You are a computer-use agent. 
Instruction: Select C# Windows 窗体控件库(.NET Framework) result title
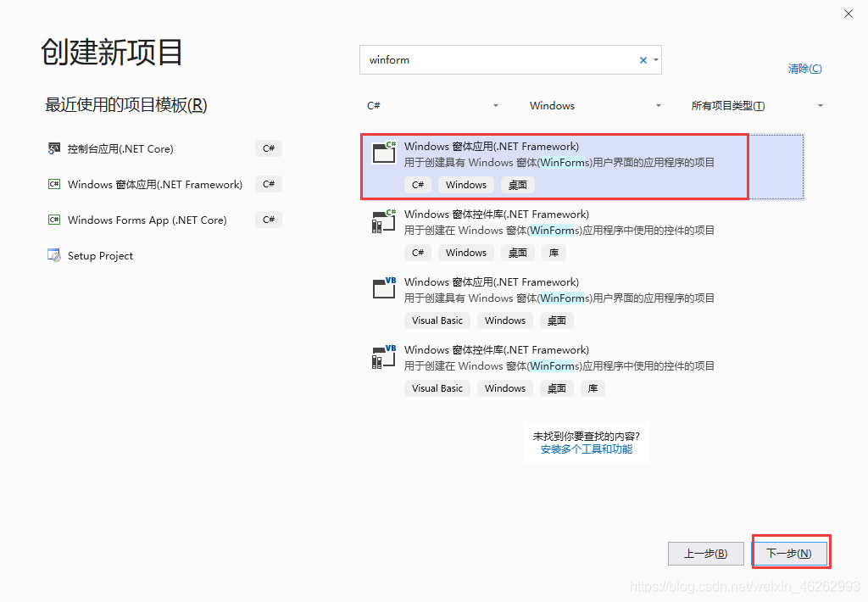coord(497,215)
